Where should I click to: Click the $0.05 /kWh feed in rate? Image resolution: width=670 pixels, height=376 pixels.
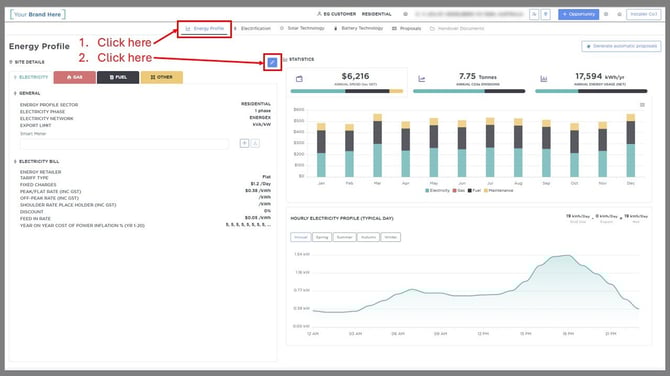point(258,218)
